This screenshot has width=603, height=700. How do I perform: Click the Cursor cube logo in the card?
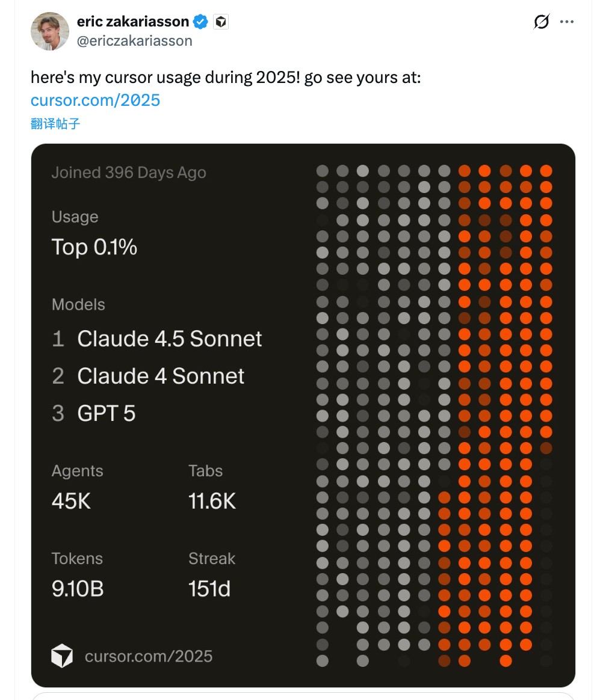pyautogui.click(x=62, y=655)
